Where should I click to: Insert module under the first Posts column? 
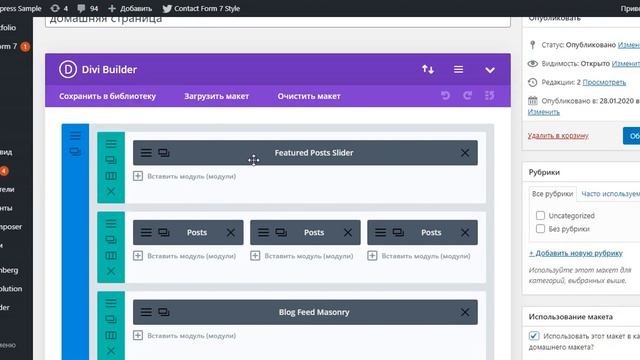[x=185, y=256]
